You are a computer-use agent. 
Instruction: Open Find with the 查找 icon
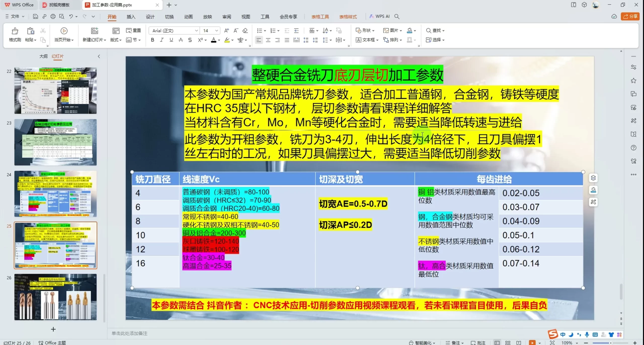pyautogui.click(x=435, y=30)
